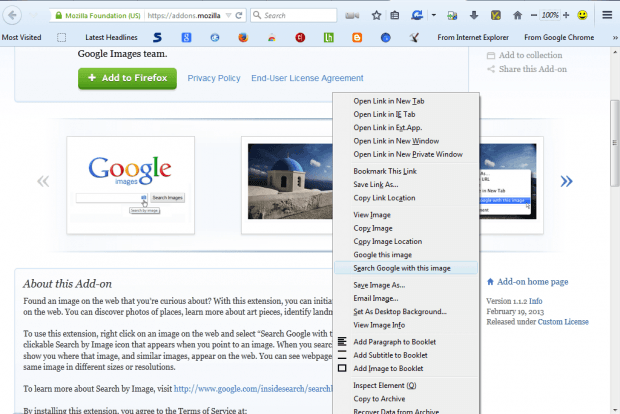This screenshot has width=620, height=414.
Task: Click the yellow smiley feedback icon
Action: pyautogui.click(x=582, y=15)
